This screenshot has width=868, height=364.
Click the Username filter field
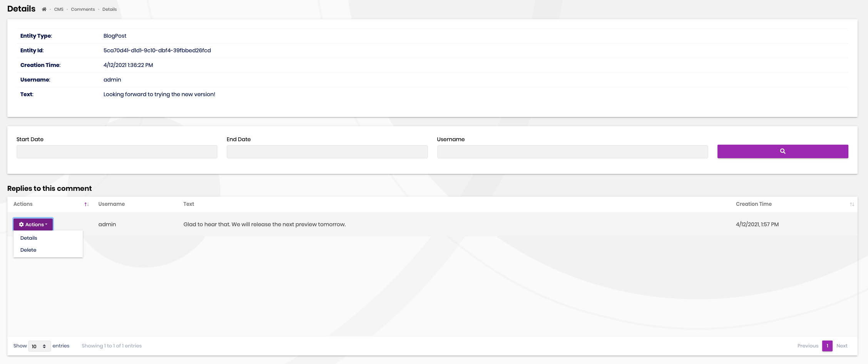[x=572, y=152]
